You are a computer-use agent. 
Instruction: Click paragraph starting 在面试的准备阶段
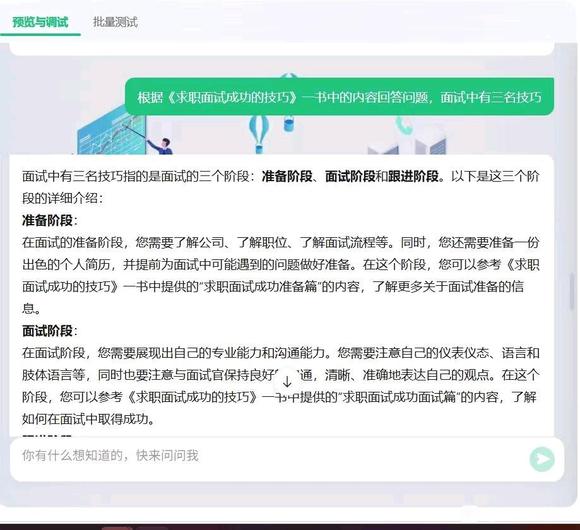pos(281,276)
